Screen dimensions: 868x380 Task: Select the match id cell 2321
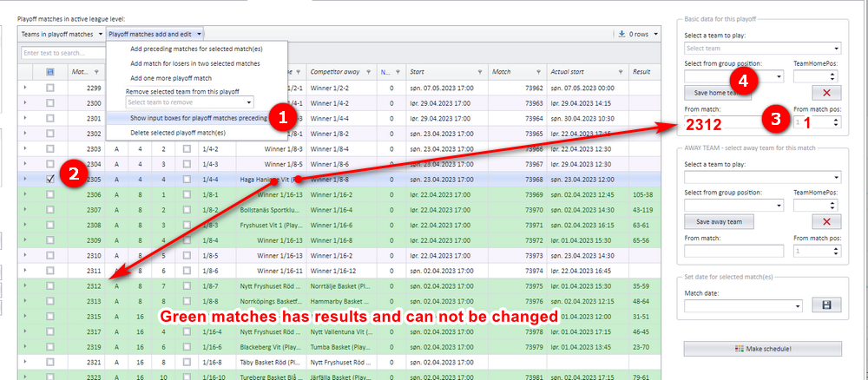[x=86, y=363]
